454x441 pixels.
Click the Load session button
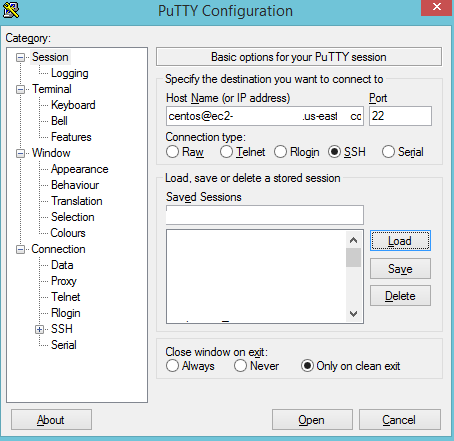tap(400, 241)
